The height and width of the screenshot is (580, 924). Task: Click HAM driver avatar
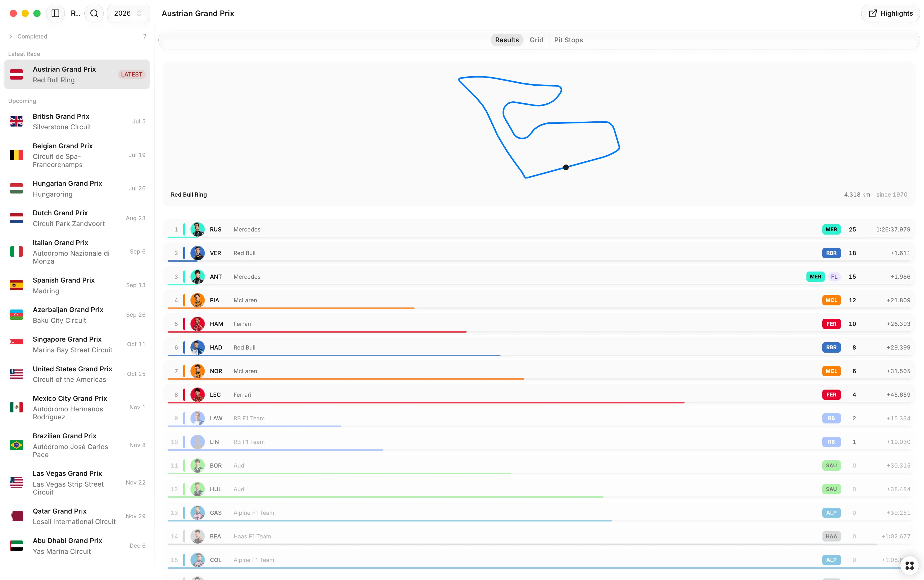pos(198,324)
